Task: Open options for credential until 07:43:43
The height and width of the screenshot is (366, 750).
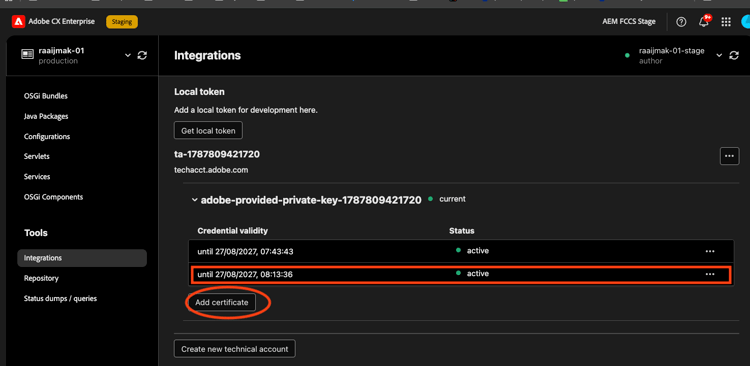Action: pos(710,251)
